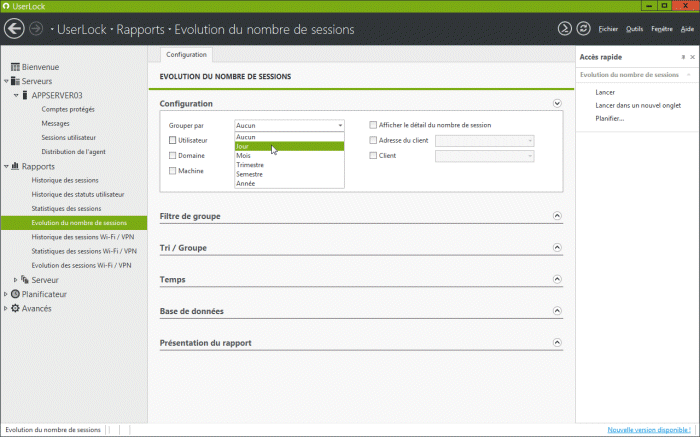Select Mois in the dropdown list
The image size is (700, 437).
289,156
